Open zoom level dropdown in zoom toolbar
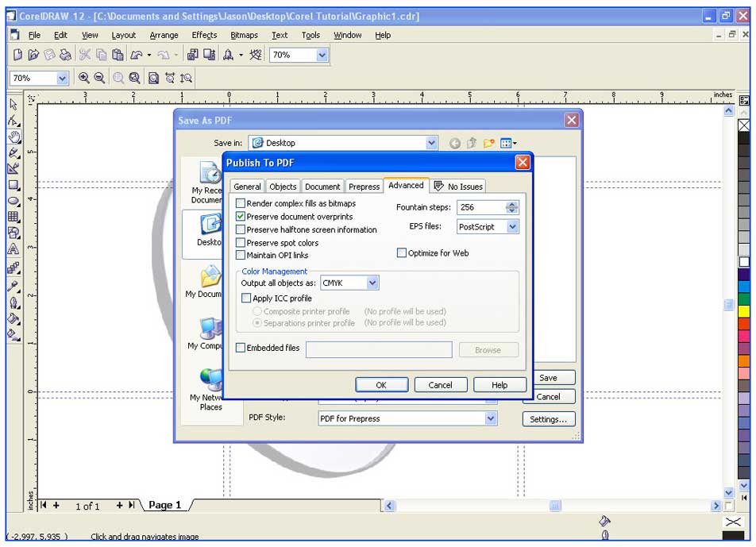The width and height of the screenshot is (756, 547). pos(62,78)
